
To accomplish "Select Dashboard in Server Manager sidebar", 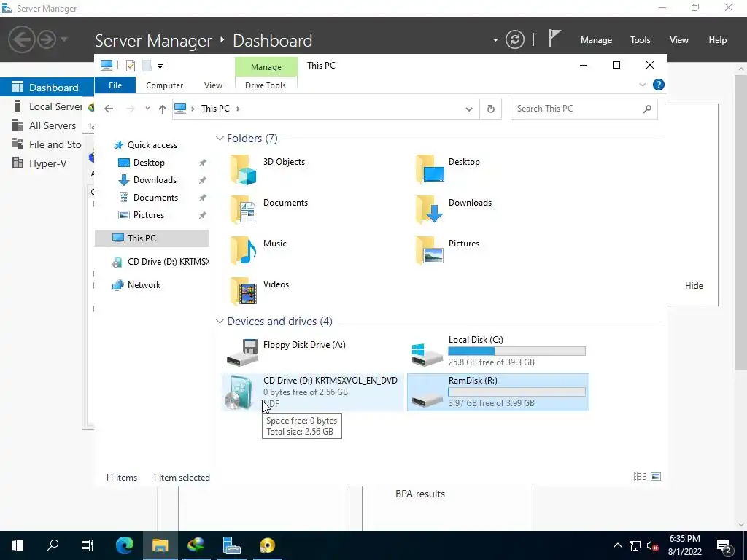I will 47,87.
